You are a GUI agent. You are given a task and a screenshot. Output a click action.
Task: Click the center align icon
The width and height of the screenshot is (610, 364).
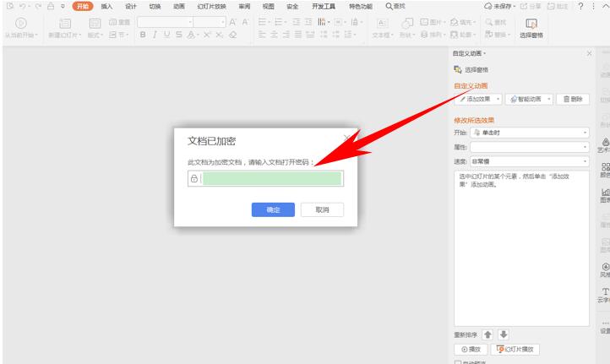click(275, 35)
